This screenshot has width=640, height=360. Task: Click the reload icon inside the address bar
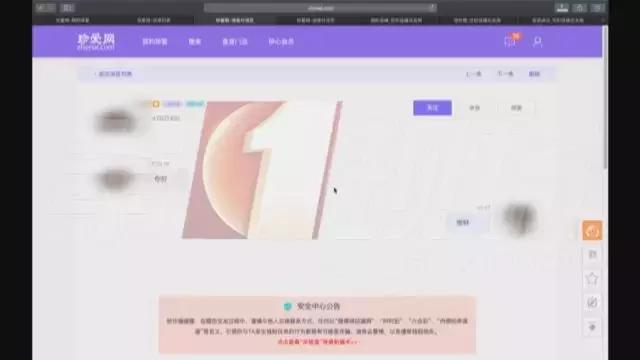coord(431,7)
